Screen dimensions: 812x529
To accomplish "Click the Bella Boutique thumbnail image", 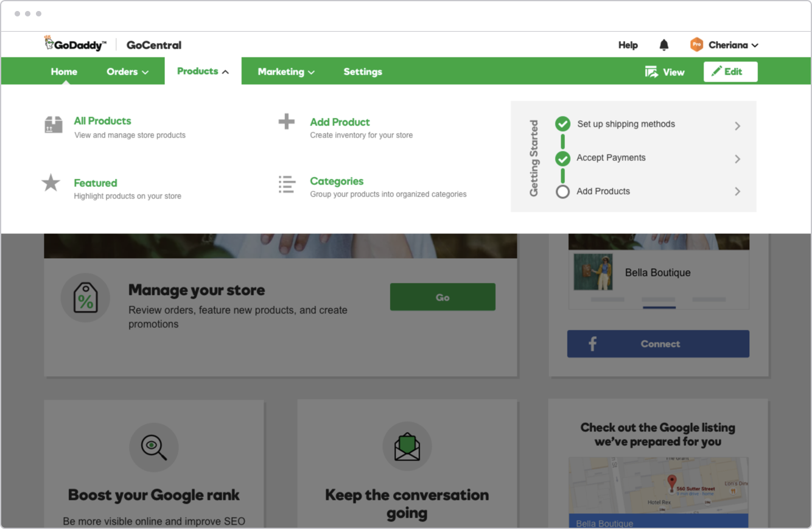I will click(593, 272).
